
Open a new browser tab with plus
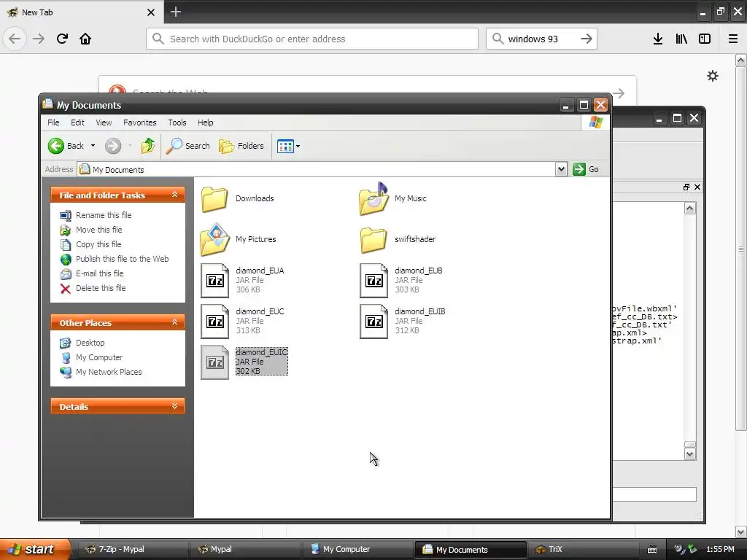click(176, 12)
